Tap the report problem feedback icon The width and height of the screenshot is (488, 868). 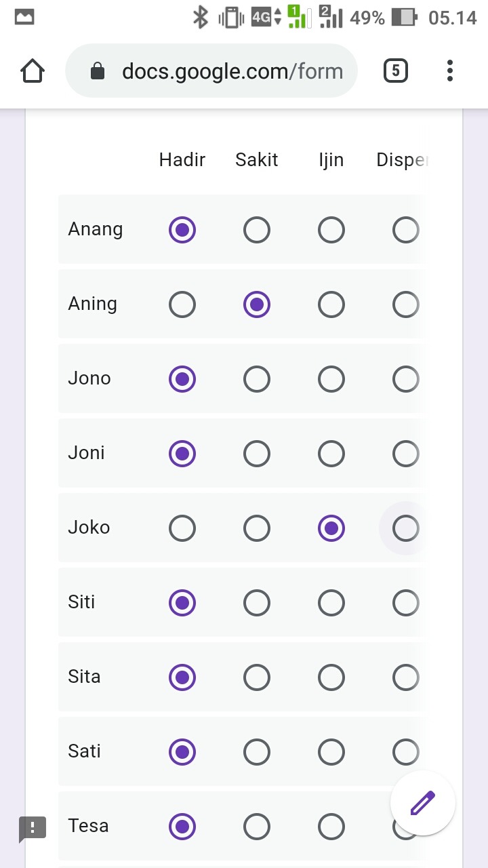coord(33,827)
